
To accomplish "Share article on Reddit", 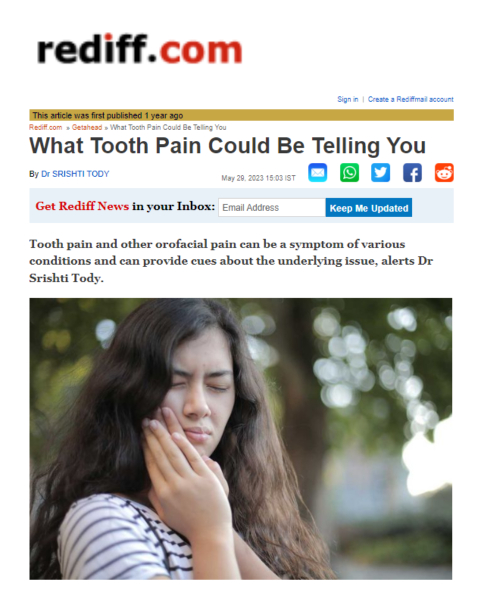I will [x=444, y=173].
